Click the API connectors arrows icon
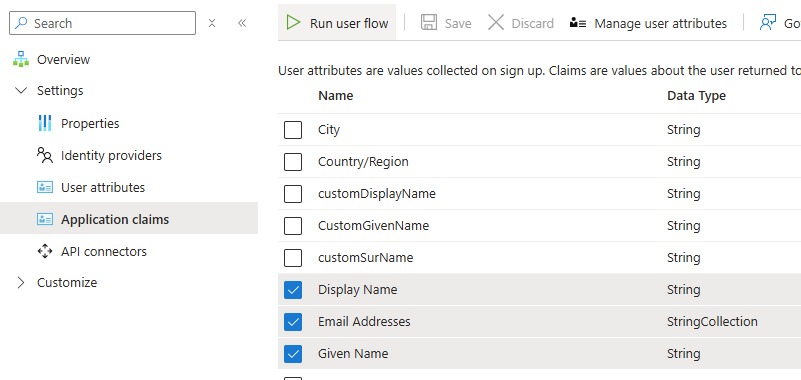The height and width of the screenshot is (380, 801). pos(45,251)
